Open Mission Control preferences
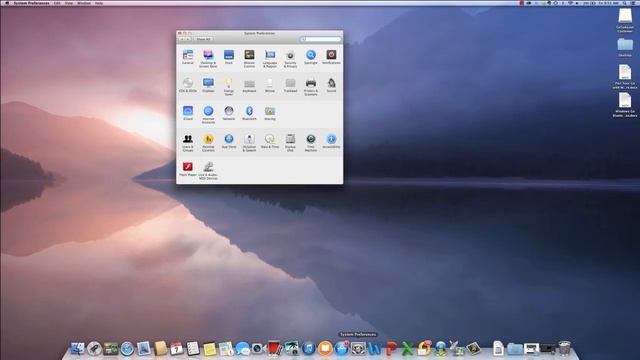 [249, 58]
